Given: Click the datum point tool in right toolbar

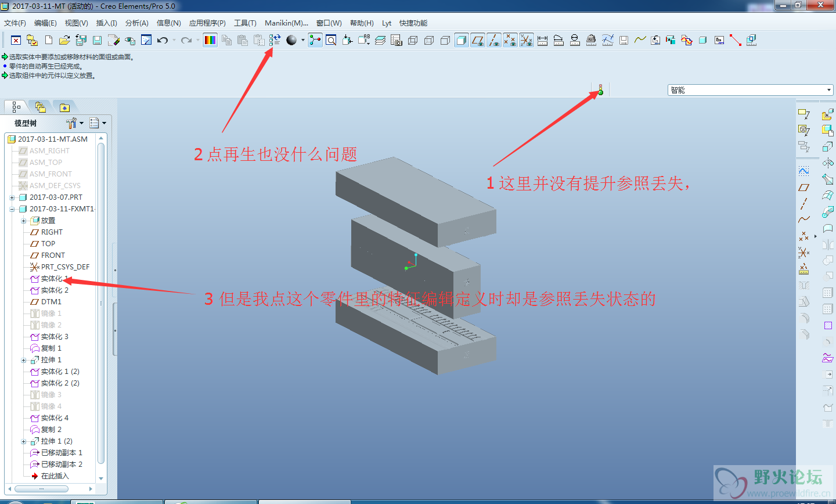Looking at the screenshot, I should (804, 236).
